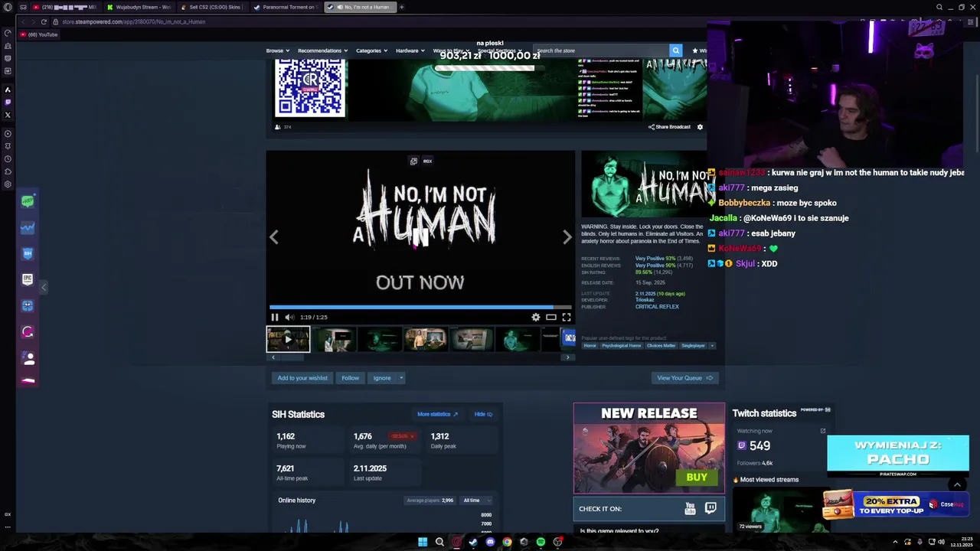Ignore this game
The width and height of the screenshot is (980, 551).
click(x=381, y=378)
